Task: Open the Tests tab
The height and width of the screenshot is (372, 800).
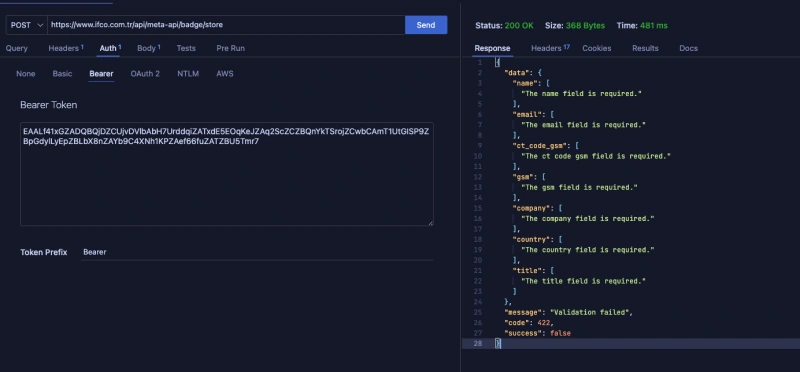Action: click(186, 48)
